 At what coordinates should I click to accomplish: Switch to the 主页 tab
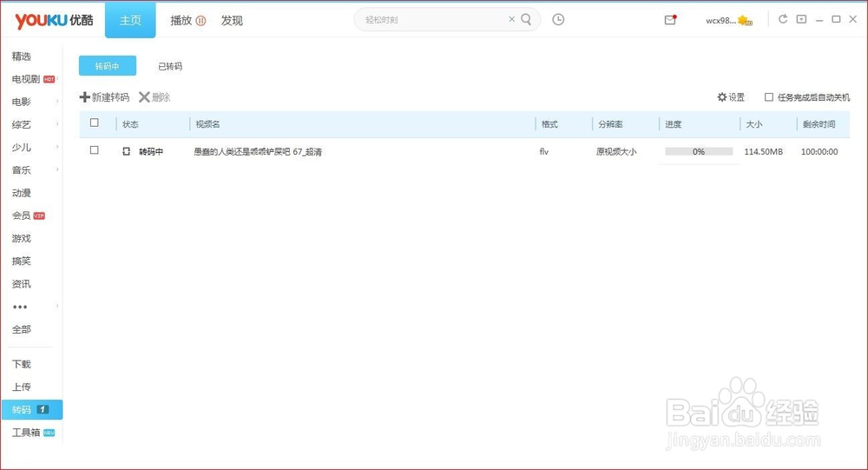[130, 21]
